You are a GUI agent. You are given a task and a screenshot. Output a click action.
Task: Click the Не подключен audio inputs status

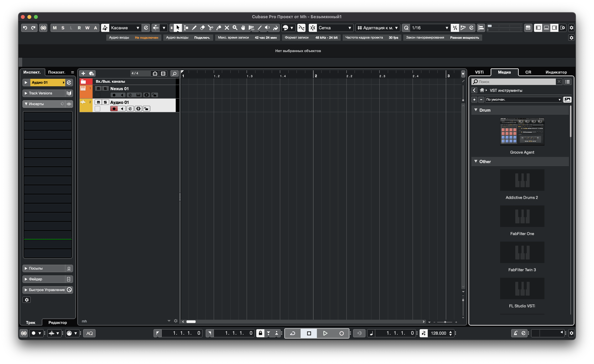tap(146, 38)
